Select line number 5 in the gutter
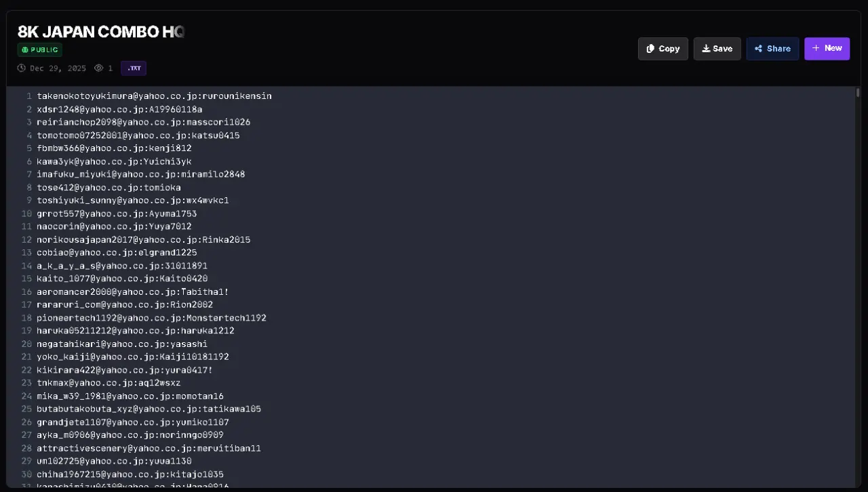 click(x=29, y=148)
